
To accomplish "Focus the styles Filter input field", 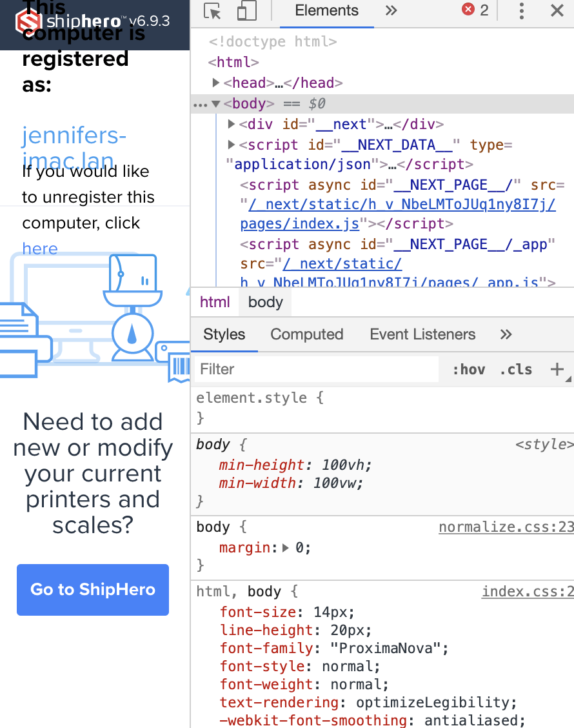I will pyautogui.click(x=316, y=369).
